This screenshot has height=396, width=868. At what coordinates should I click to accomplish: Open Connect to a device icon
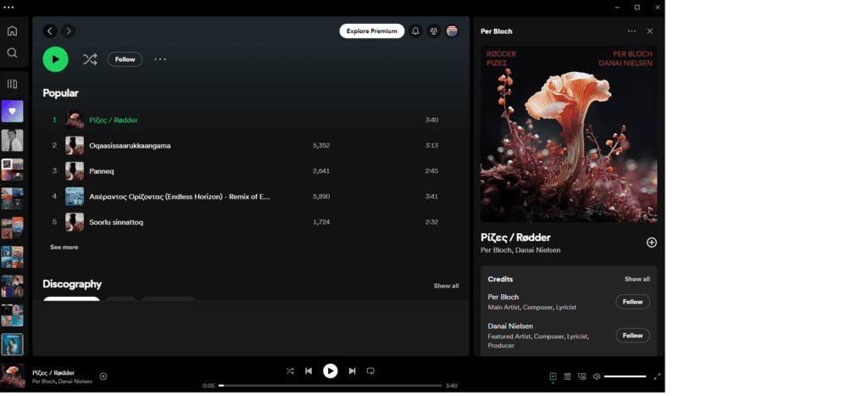coord(581,376)
